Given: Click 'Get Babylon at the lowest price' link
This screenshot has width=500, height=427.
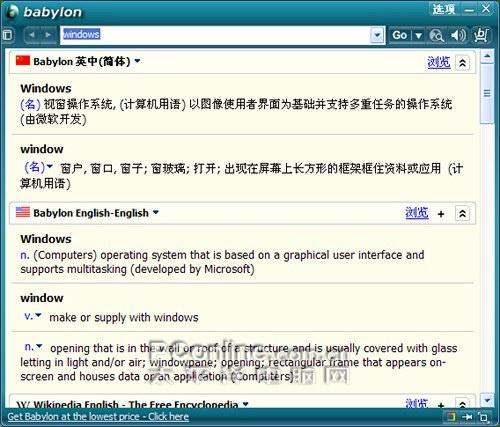Looking at the screenshot, I should point(98,417).
